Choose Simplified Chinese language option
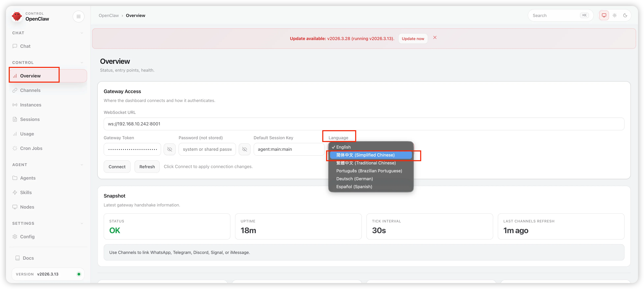This screenshot has width=644, height=289. 371,155
